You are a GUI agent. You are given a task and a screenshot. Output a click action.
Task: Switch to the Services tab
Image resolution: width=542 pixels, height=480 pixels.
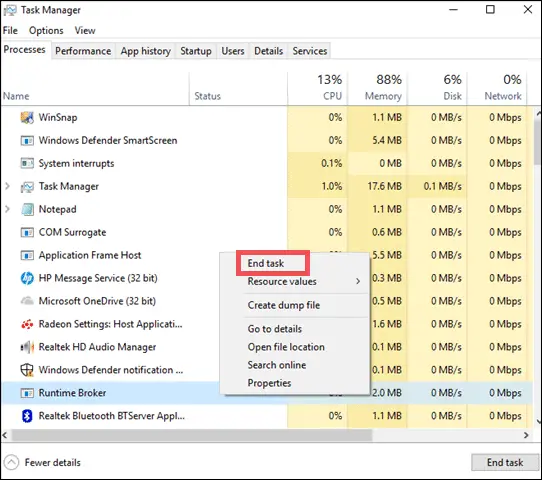click(x=310, y=51)
